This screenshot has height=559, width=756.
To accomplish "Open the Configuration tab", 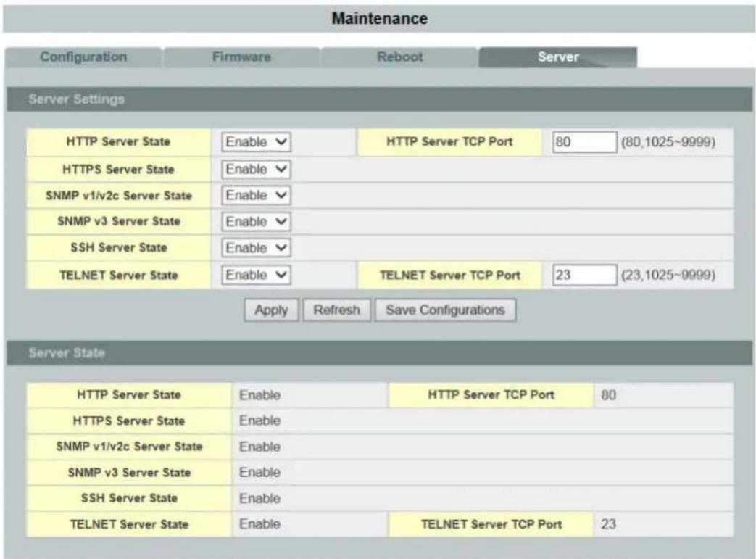I will (x=83, y=57).
